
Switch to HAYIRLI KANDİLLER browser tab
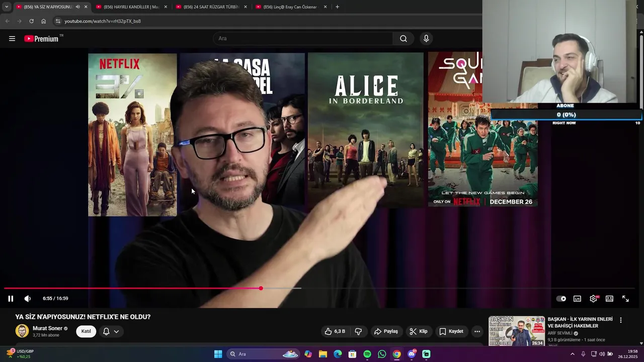click(x=131, y=7)
